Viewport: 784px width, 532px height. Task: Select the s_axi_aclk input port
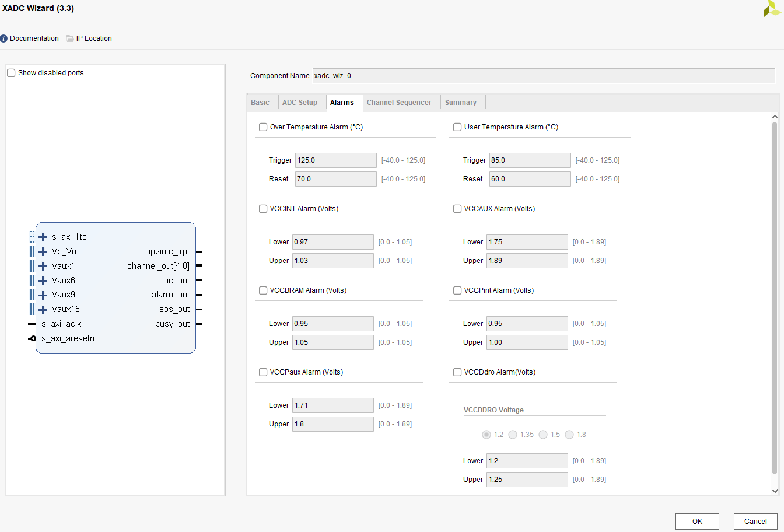61,324
